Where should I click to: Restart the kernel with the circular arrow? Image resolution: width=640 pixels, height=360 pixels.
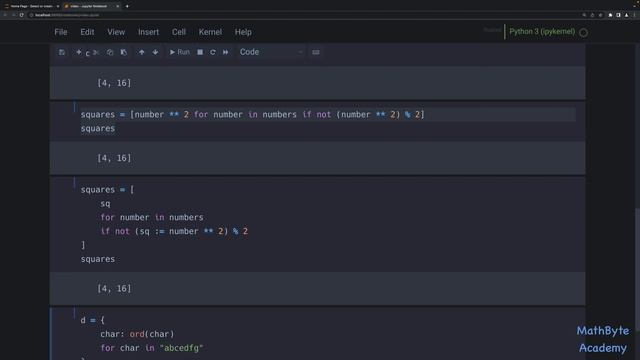coord(213,52)
